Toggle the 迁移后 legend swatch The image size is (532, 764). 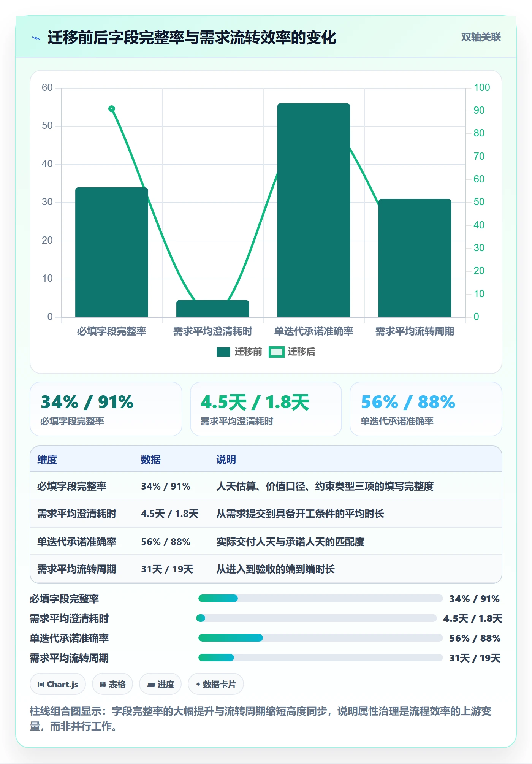pos(276,352)
